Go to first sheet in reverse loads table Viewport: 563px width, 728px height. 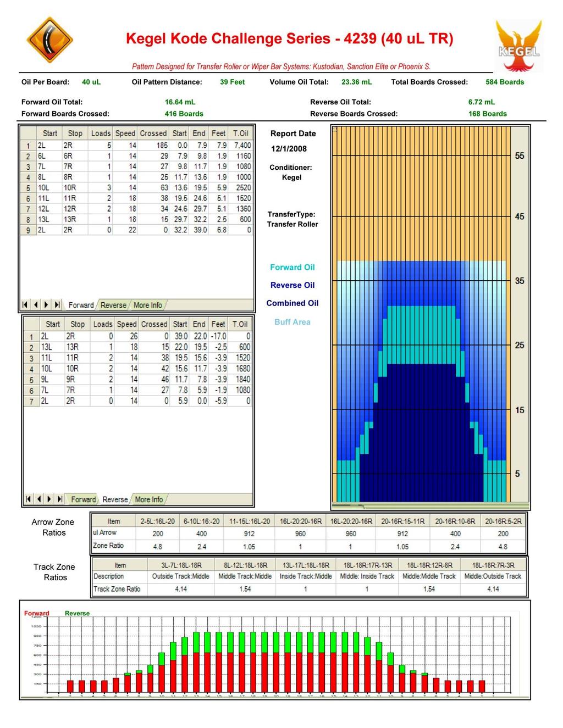click(x=28, y=499)
